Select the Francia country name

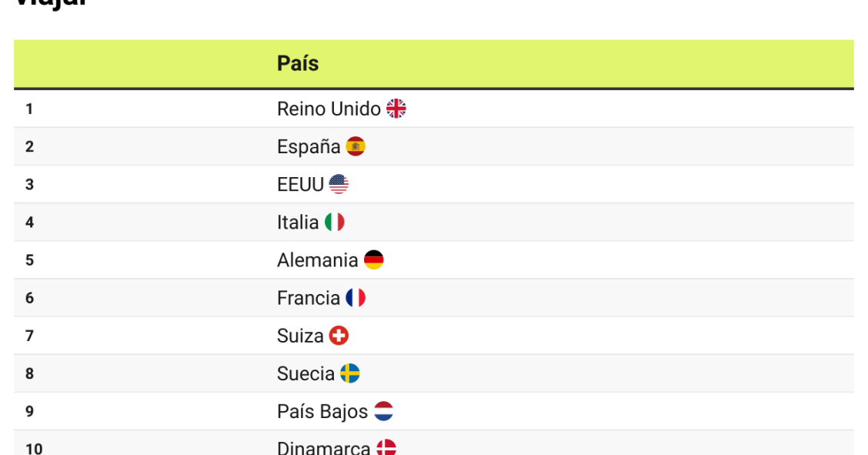309,298
